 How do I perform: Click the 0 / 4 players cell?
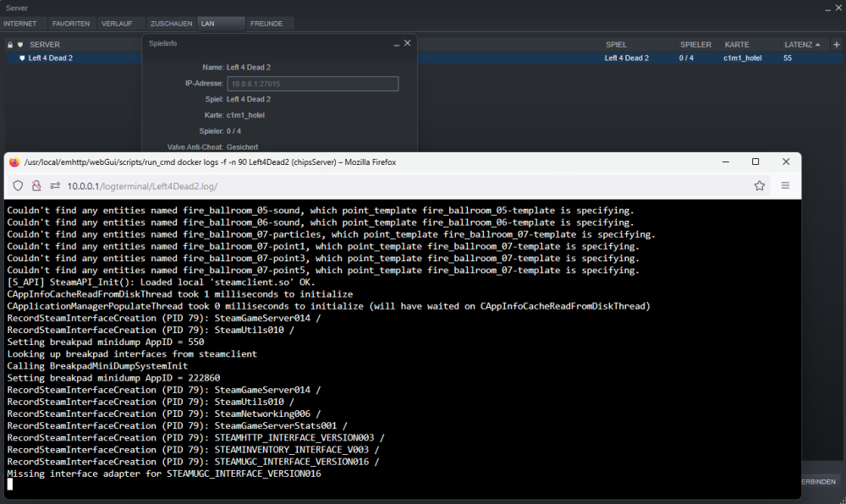(686, 58)
